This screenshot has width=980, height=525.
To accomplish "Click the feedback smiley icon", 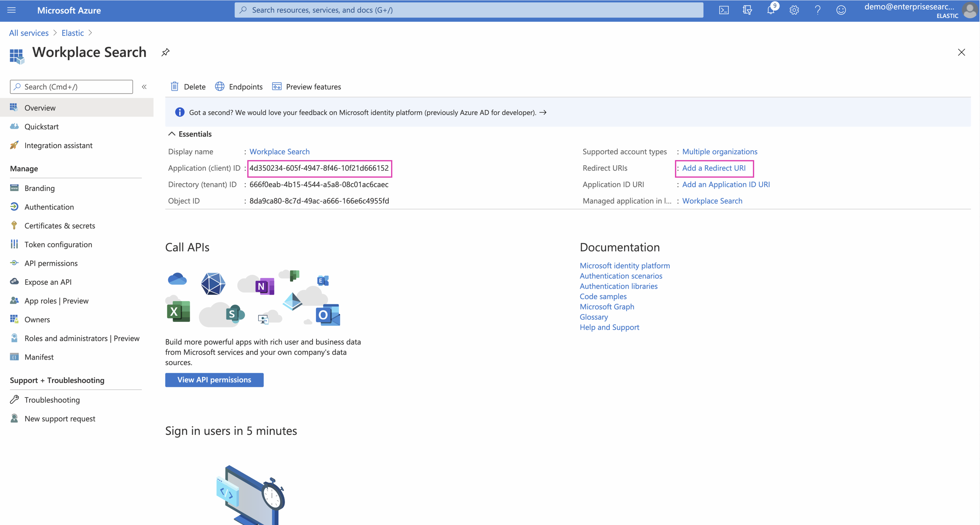I will [841, 10].
